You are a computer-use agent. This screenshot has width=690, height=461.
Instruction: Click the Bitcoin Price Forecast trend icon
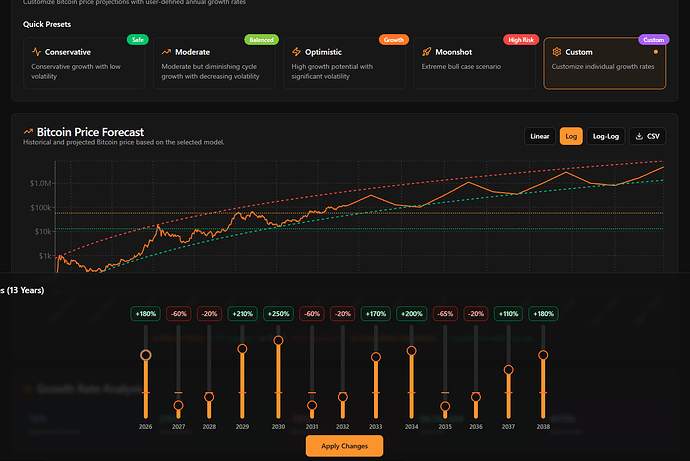pos(28,131)
